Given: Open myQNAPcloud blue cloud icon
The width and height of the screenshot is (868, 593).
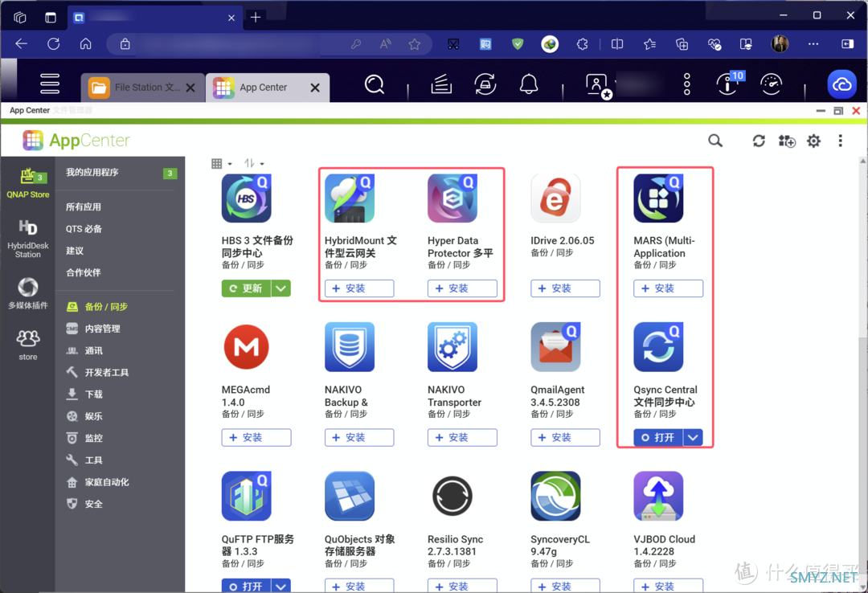Looking at the screenshot, I should [842, 84].
